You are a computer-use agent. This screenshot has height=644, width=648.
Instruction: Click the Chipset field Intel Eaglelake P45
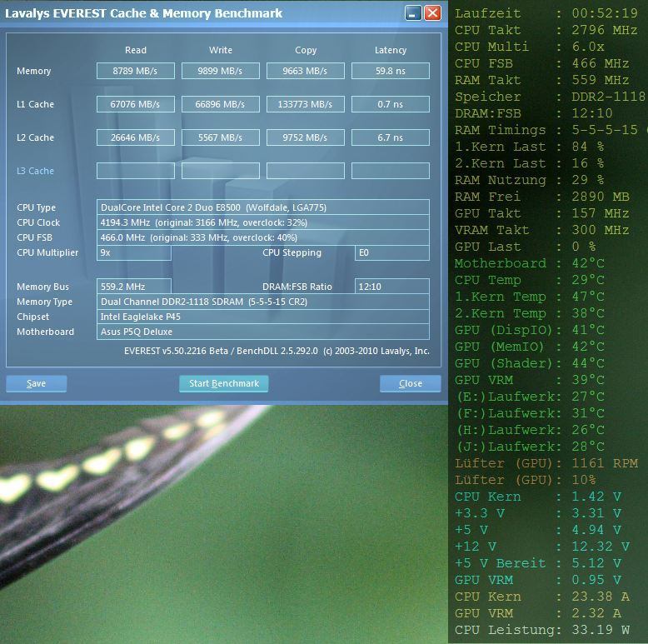click(x=263, y=317)
